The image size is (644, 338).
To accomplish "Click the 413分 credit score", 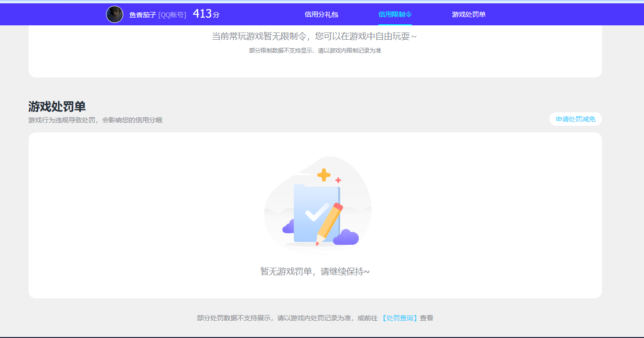I will 206,14.
